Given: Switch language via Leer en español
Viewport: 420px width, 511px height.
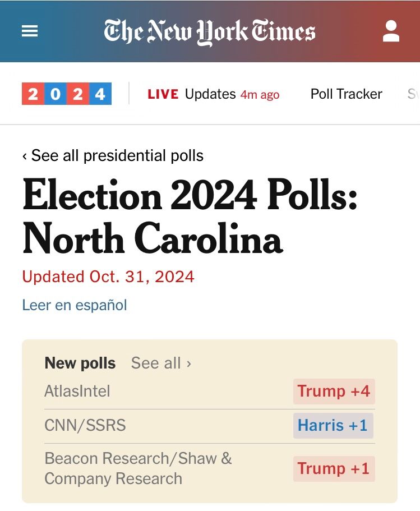Looking at the screenshot, I should click(75, 305).
